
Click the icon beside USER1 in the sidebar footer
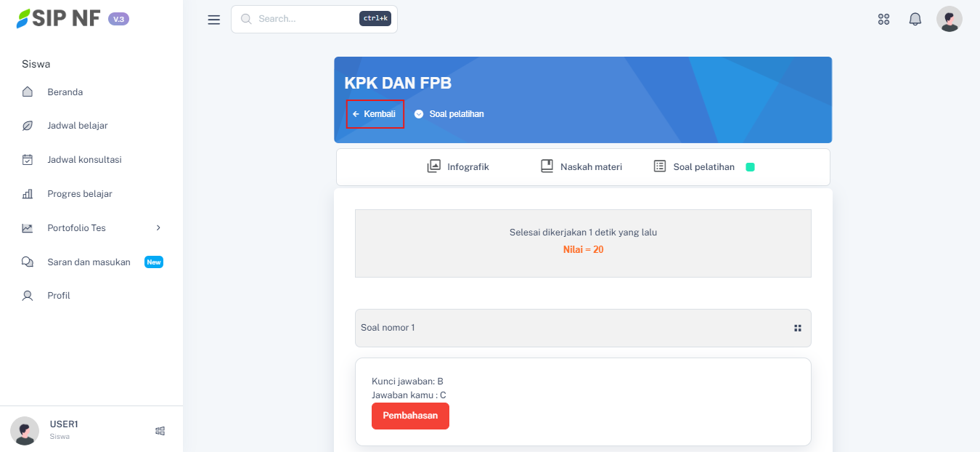pos(160,431)
